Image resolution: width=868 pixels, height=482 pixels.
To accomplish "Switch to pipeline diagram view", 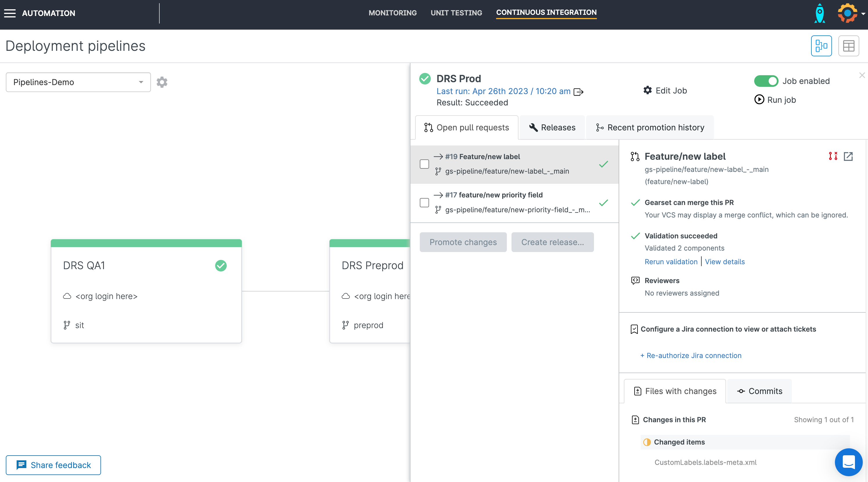I will (x=821, y=46).
